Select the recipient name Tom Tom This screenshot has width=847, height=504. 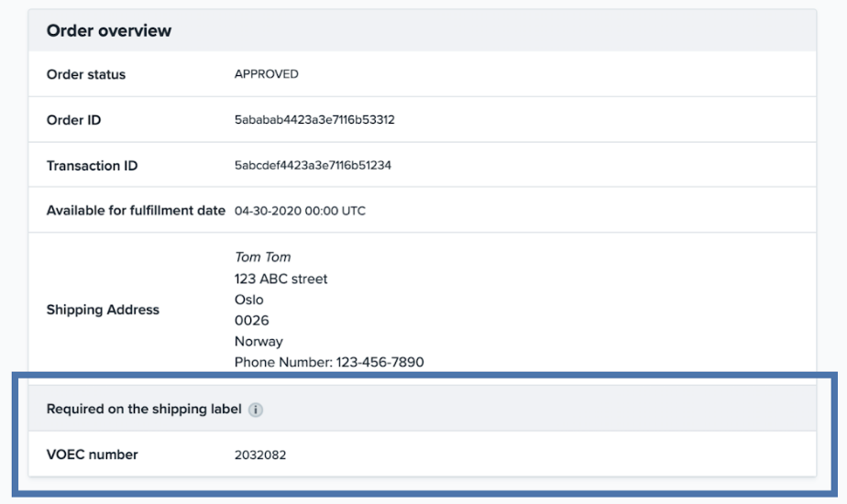[x=262, y=257]
